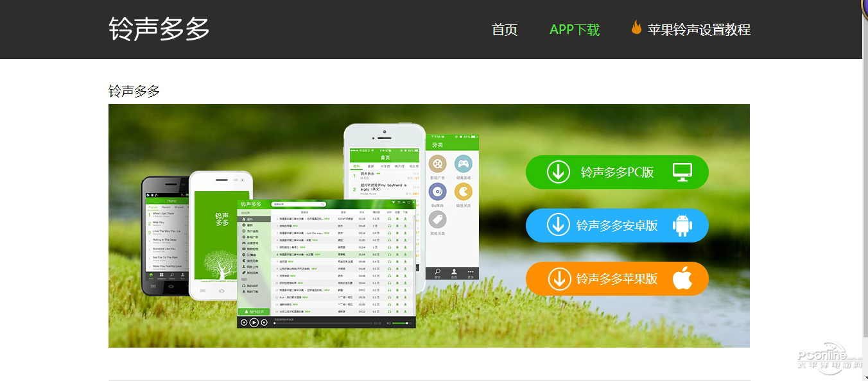Download 铃声多多安卓版
The height and width of the screenshot is (381, 868).
[617, 225]
